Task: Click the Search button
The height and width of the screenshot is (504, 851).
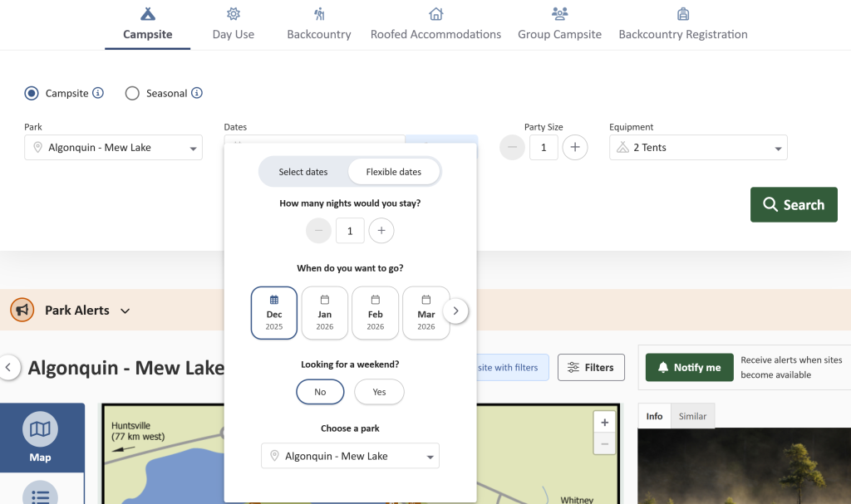Action: point(793,204)
